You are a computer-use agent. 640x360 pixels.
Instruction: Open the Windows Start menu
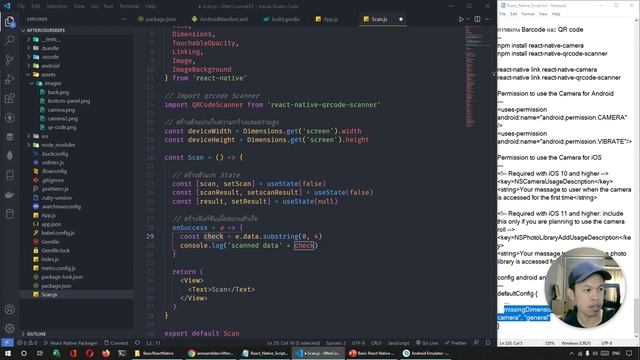click(x=8, y=353)
